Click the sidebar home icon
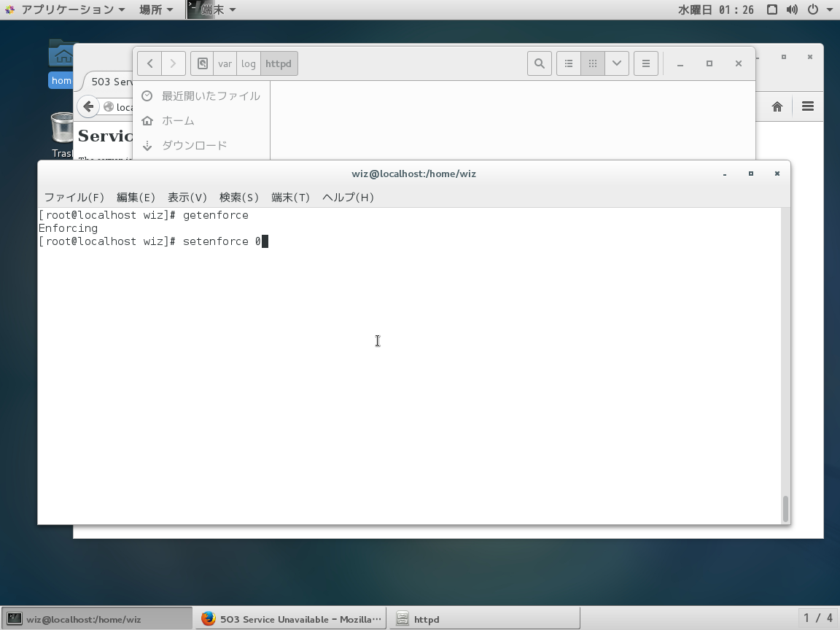Viewport: 840px width, 630px height. point(147,120)
